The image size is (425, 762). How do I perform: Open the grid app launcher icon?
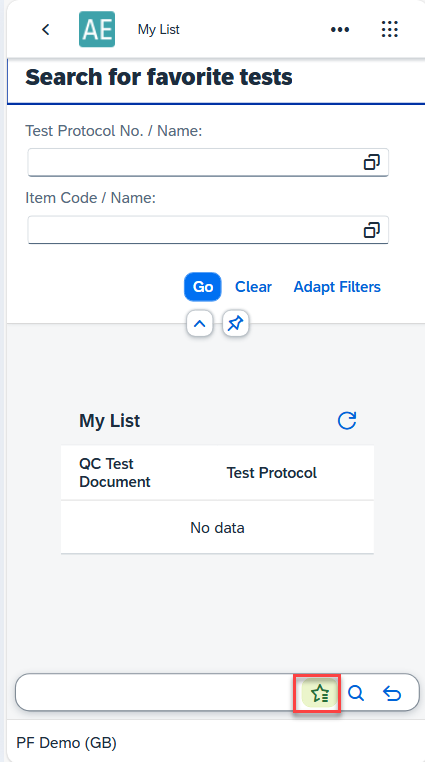pyautogui.click(x=390, y=30)
